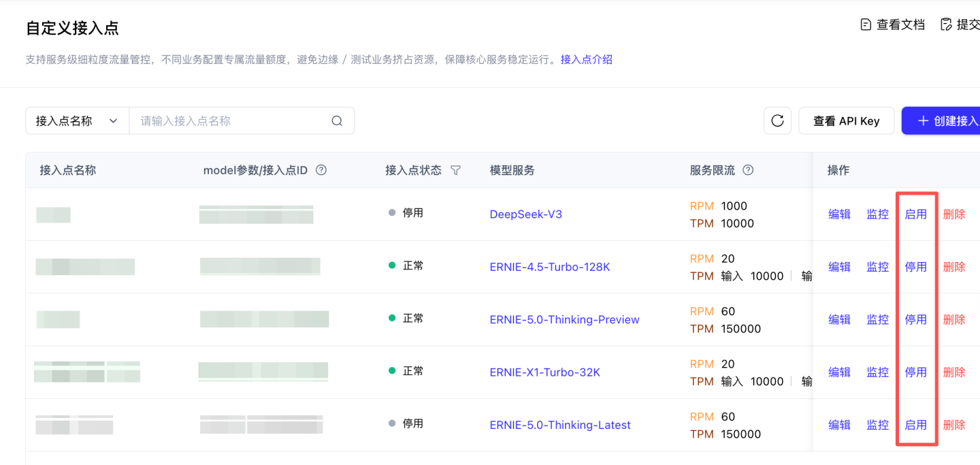Edit the DeepSeek-V3 endpoint row
Viewport: 980px width, 465px height.
pos(839,214)
